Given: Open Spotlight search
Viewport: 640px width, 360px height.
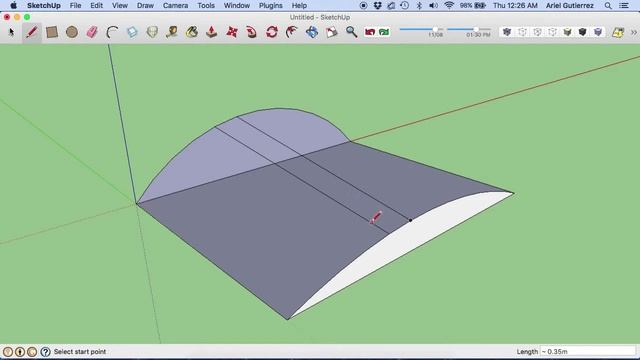Looking at the screenshot, I should [608, 6].
